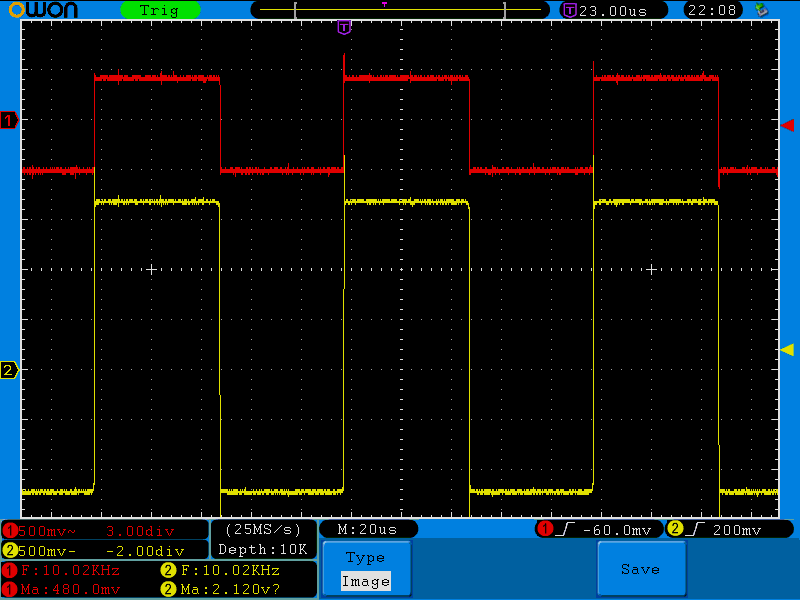Click the yellow trigger level arrow on right edge

coord(787,349)
